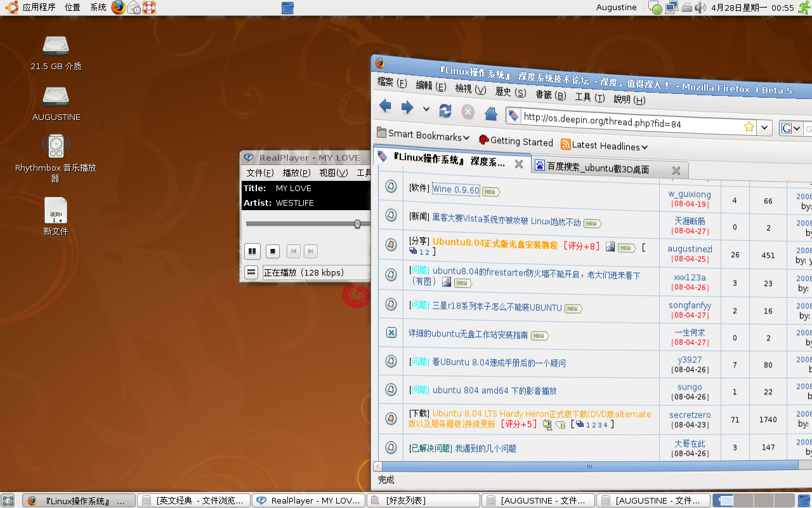Open the Wine 0.9.60 thread link
Screen dimensions: 812x508
(x=455, y=189)
